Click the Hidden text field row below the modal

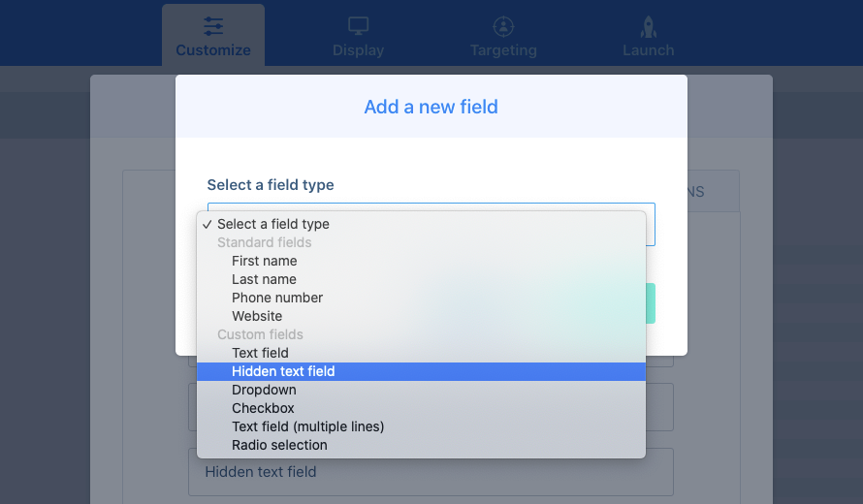point(431,472)
